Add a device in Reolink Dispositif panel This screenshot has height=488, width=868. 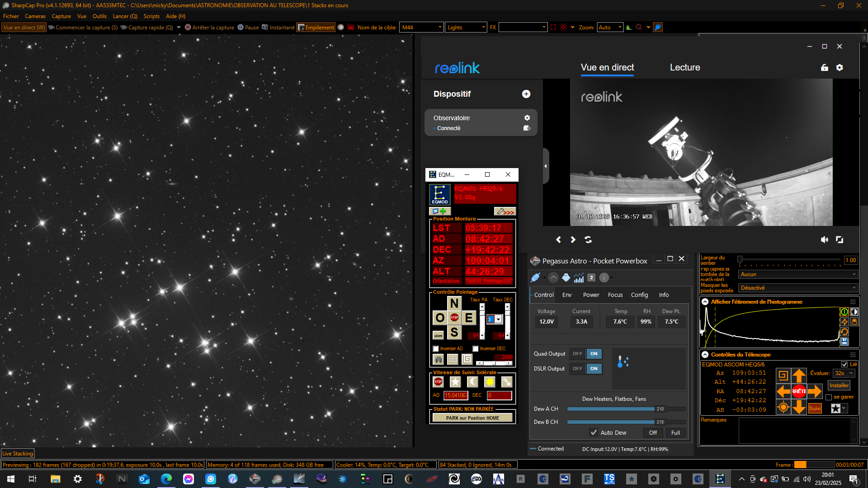click(526, 94)
